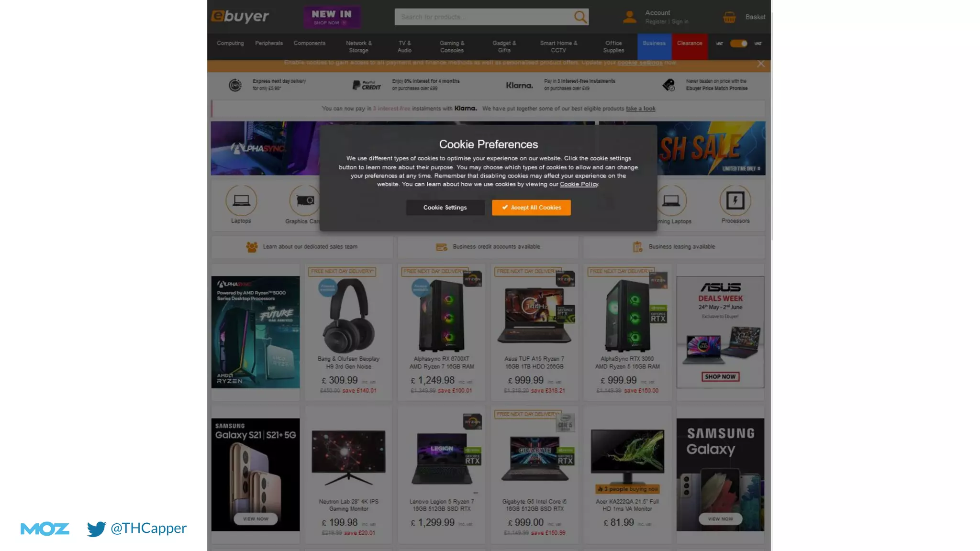The height and width of the screenshot is (551, 980).
Task: Open the Asus Deals Week Shop Now banner
Action: click(x=720, y=376)
